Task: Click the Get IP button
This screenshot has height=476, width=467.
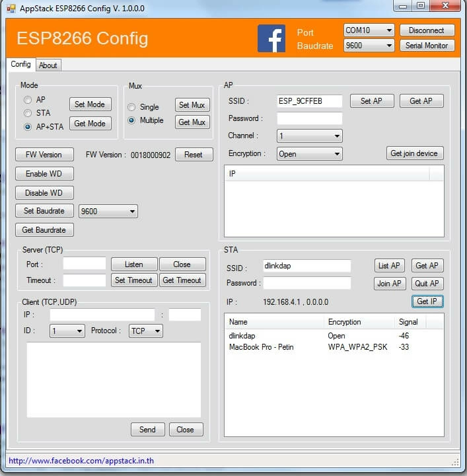Action: point(427,301)
